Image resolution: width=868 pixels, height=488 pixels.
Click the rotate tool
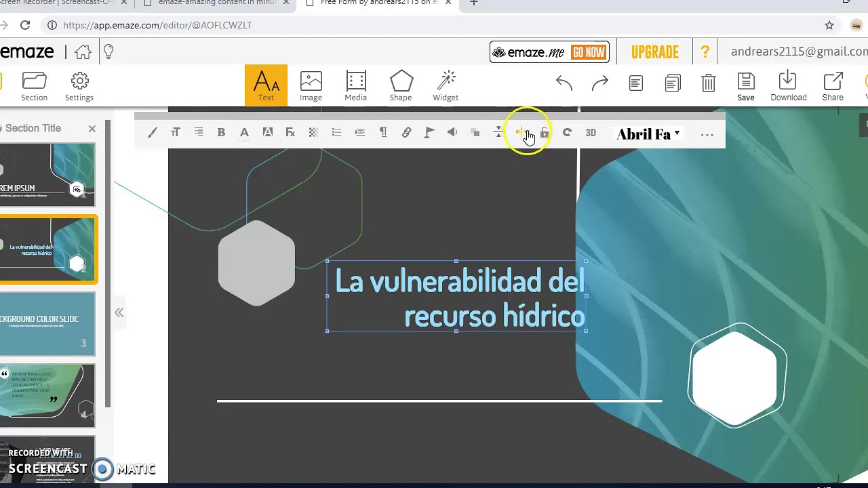coord(567,133)
